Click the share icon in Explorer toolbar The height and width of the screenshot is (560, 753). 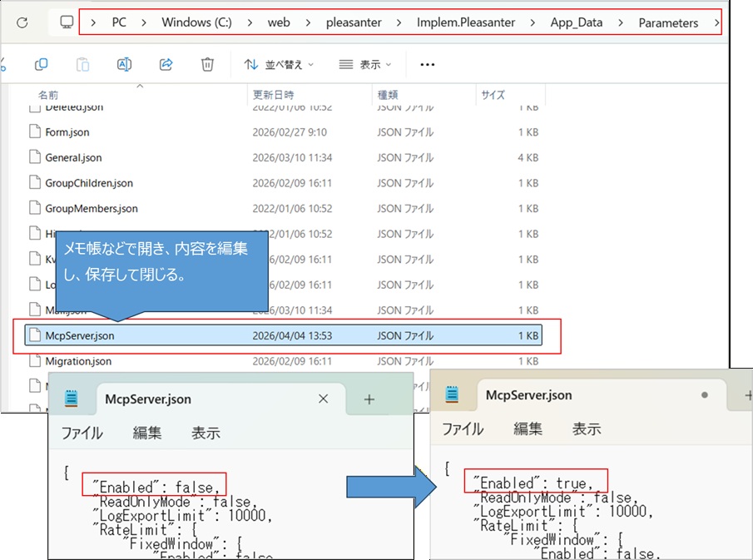[x=166, y=64]
